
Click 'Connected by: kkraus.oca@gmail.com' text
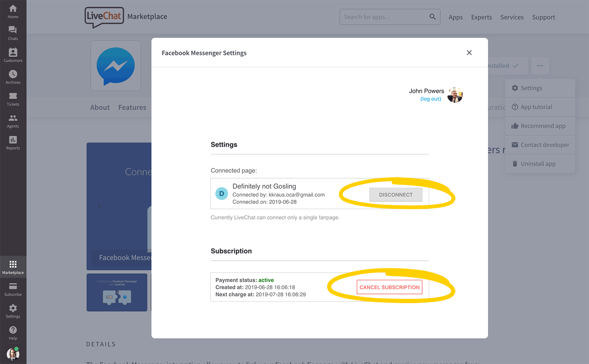coord(279,195)
